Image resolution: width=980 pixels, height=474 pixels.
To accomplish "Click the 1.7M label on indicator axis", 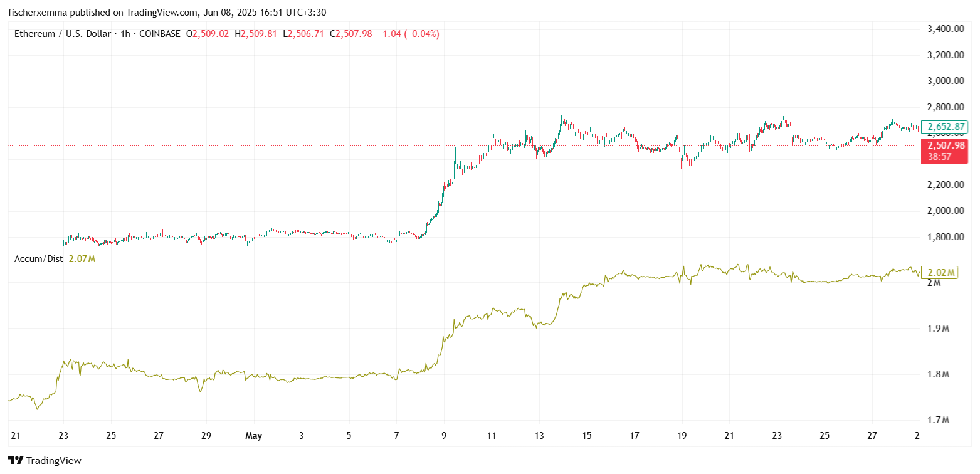I will pos(939,420).
